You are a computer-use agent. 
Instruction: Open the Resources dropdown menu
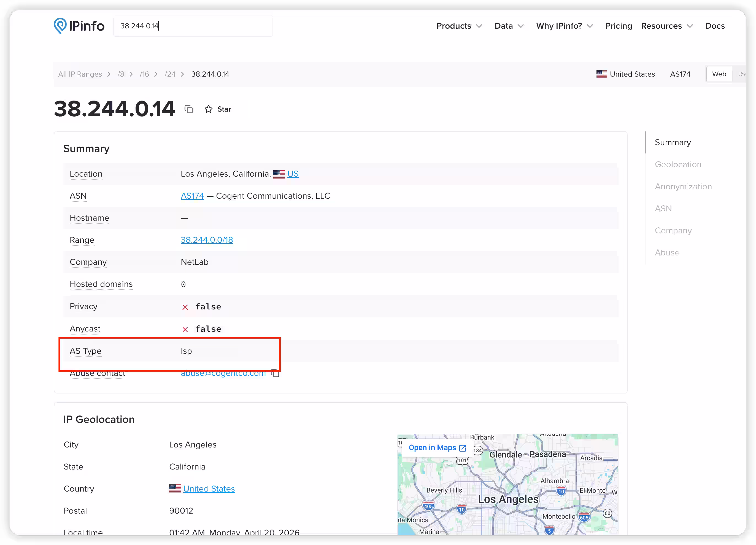(667, 26)
